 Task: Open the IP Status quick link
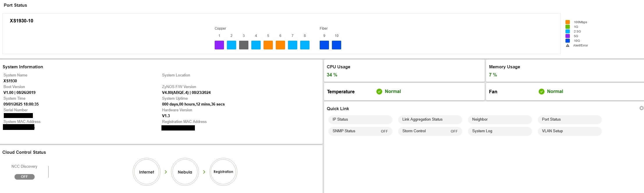pos(360,119)
